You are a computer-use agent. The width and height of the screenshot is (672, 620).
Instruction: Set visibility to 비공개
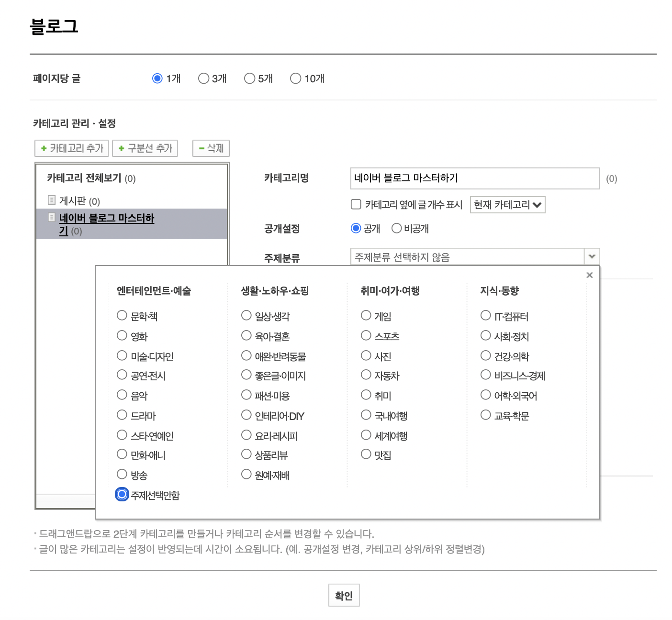click(396, 228)
